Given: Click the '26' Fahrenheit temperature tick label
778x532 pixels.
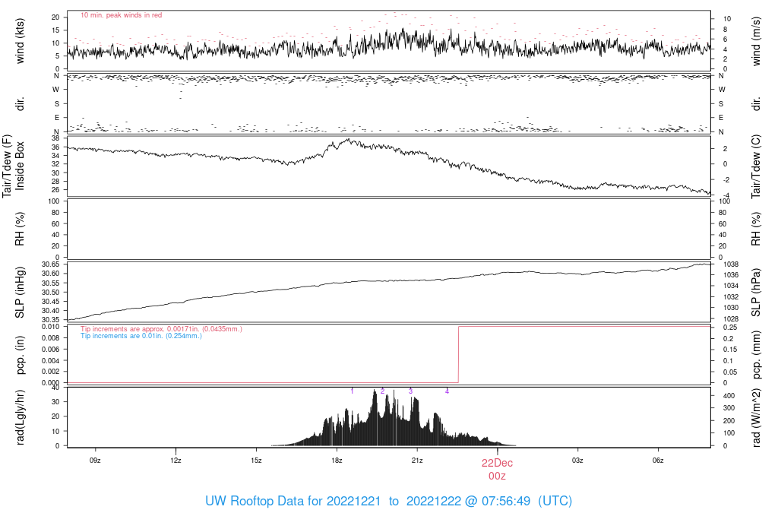Looking at the screenshot, I should [x=55, y=189].
